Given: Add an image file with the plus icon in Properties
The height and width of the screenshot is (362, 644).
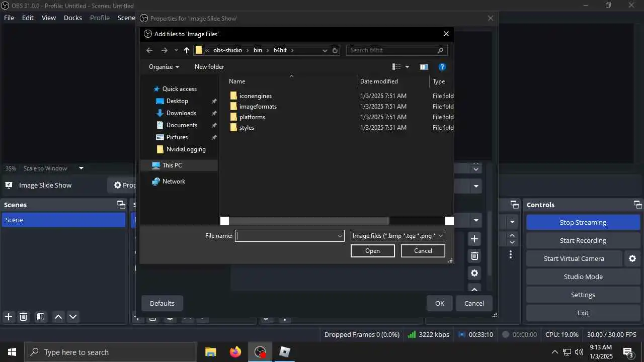Looking at the screenshot, I should point(474,239).
